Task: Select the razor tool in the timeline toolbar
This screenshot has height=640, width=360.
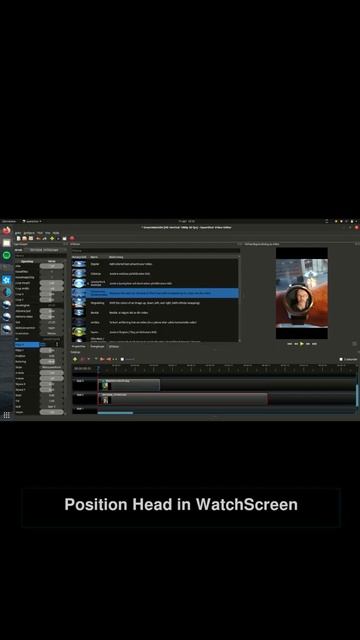Action: pos(89,359)
